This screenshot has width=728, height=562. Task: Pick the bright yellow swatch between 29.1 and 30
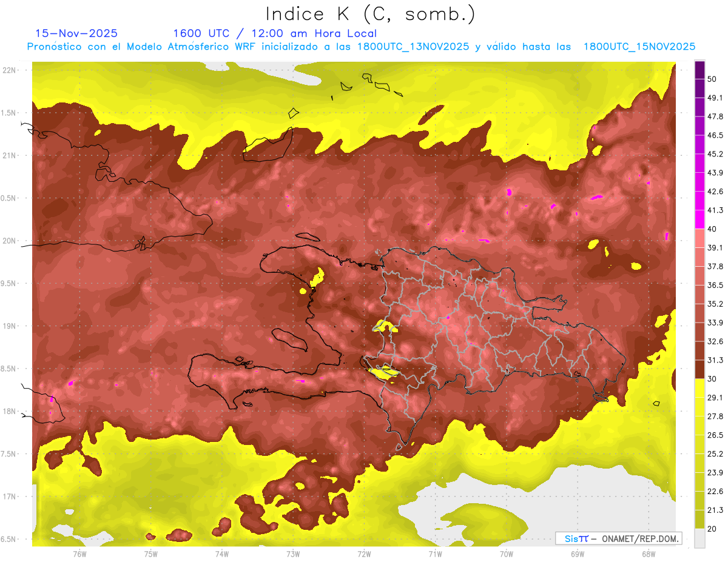[x=699, y=389]
